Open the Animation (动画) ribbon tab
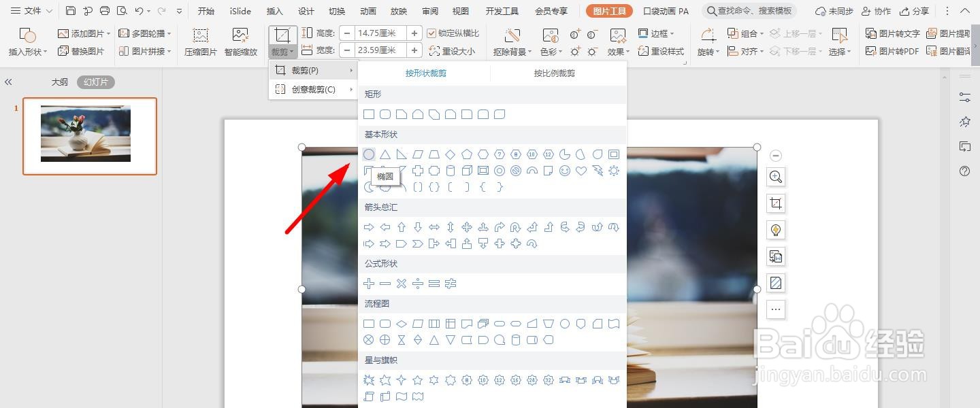Viewport: 980px width, 408px height. (x=368, y=11)
